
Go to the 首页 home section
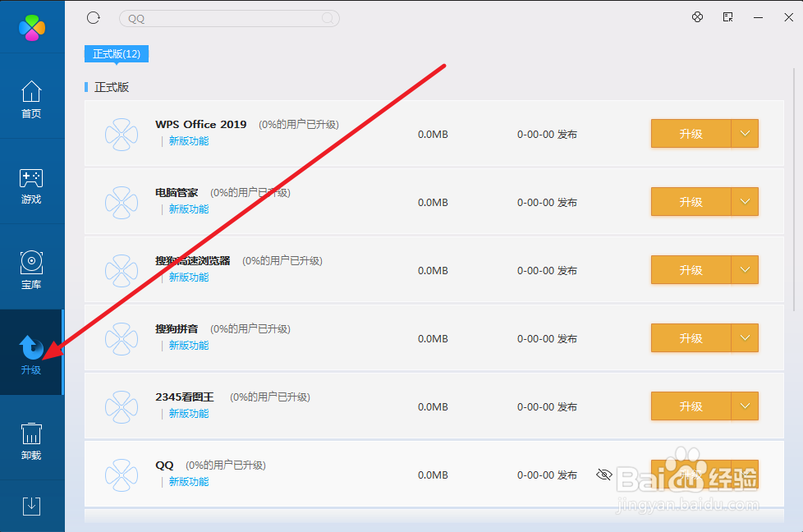click(x=31, y=99)
